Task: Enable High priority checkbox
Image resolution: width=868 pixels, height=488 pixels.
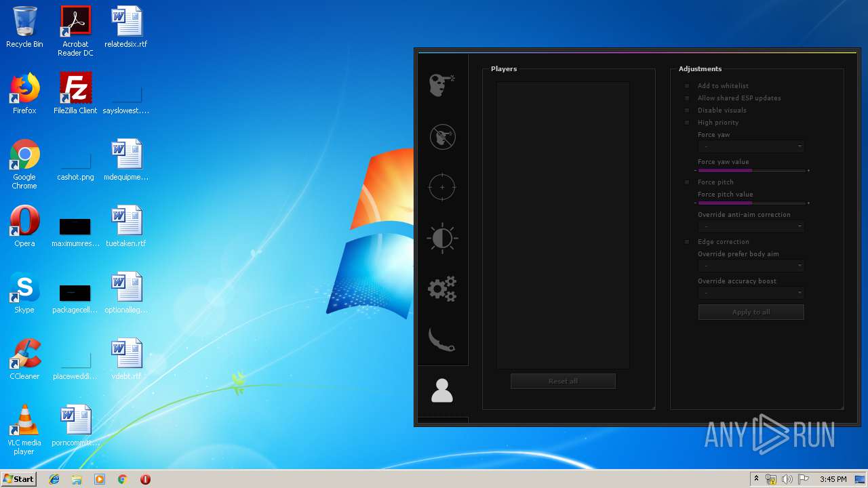Action: (687, 123)
